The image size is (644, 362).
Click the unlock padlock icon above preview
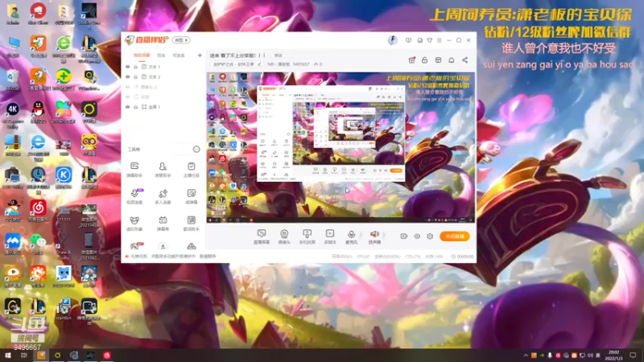point(425,60)
